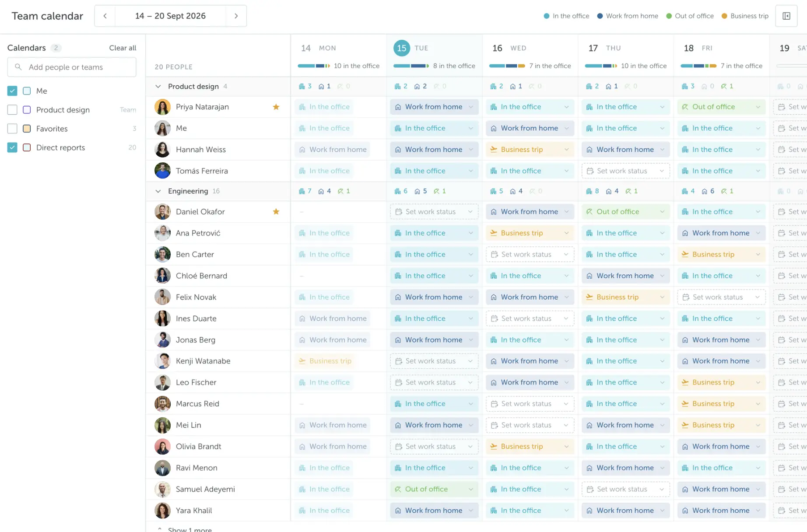Screen dimensions: 807x532
Task: Uncheck the Me calendar checkbox
Action: [12, 91]
